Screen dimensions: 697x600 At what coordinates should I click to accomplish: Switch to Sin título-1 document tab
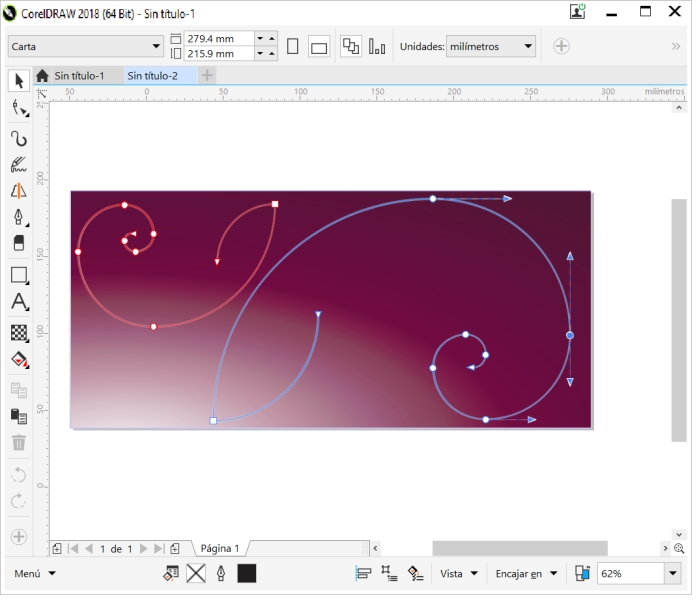[79, 76]
